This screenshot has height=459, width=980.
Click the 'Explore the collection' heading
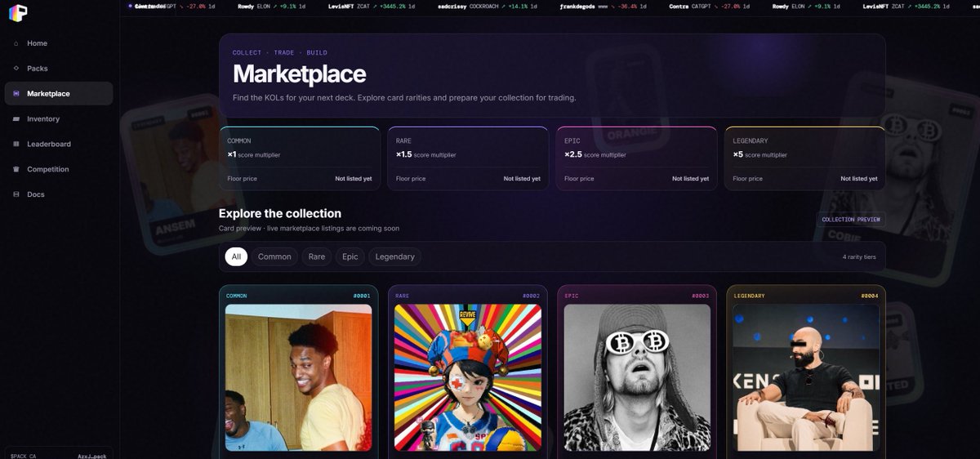280,213
